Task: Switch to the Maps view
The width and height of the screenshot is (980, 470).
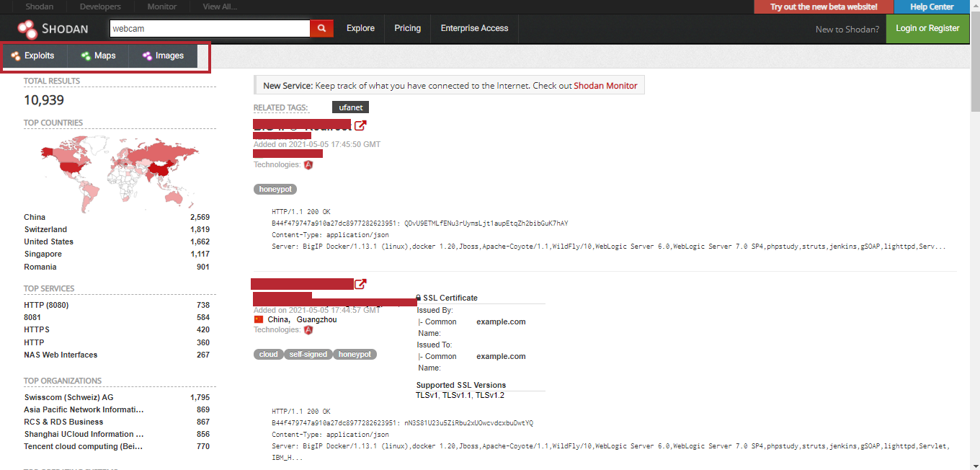Action: pyautogui.click(x=98, y=56)
